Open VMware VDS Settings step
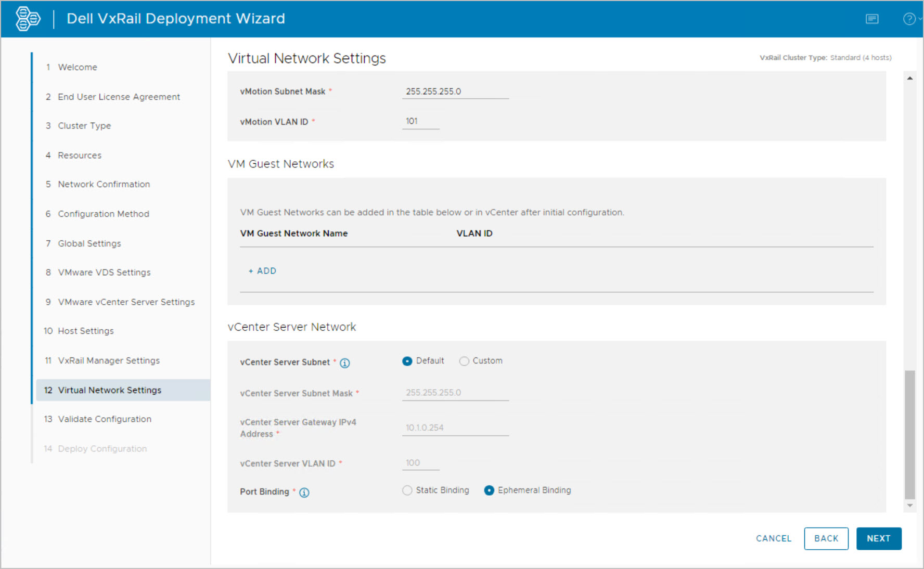The width and height of the screenshot is (924, 569). click(x=104, y=273)
